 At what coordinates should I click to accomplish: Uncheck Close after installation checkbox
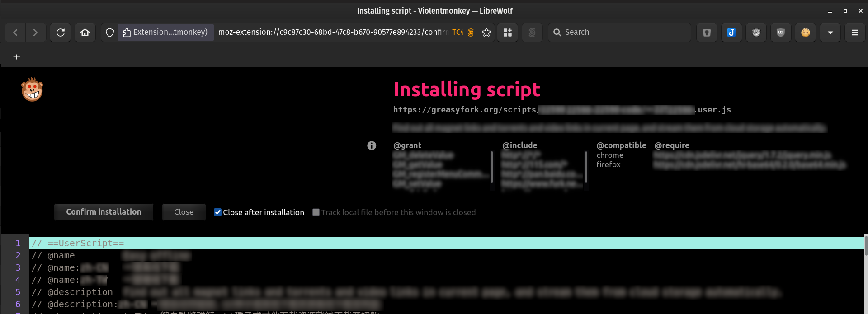(x=217, y=212)
